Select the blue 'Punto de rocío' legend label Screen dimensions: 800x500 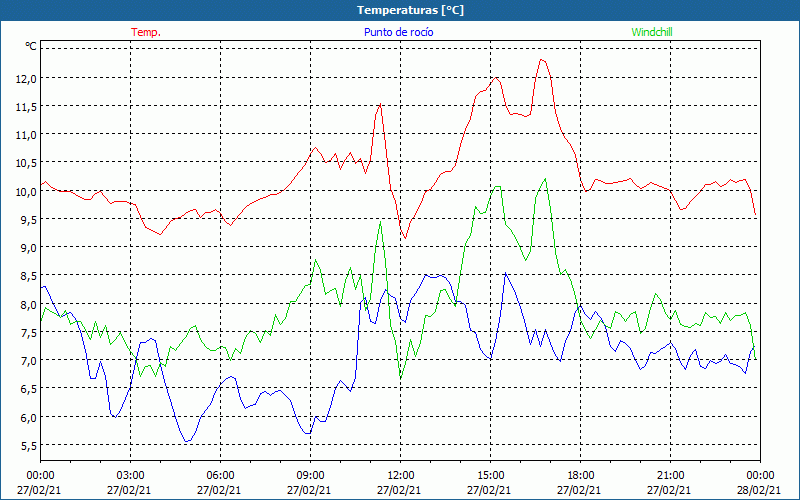398,32
